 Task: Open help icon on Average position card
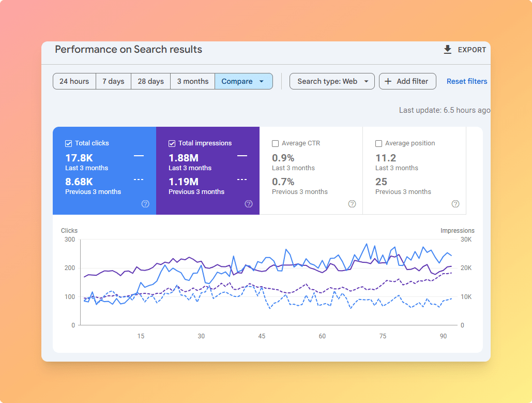pyautogui.click(x=455, y=204)
